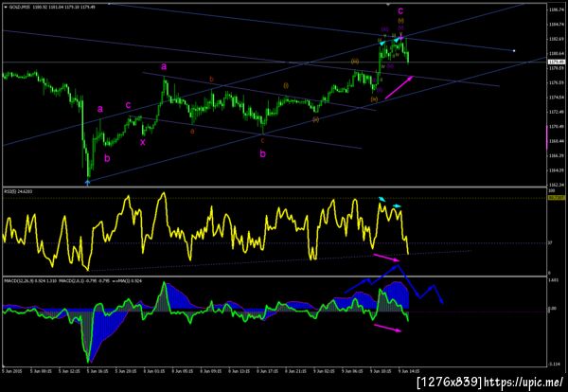Image resolution: width=568 pixels, height=392 pixels.
Task: Click the MACD scale label 1.601
Action: (554, 280)
